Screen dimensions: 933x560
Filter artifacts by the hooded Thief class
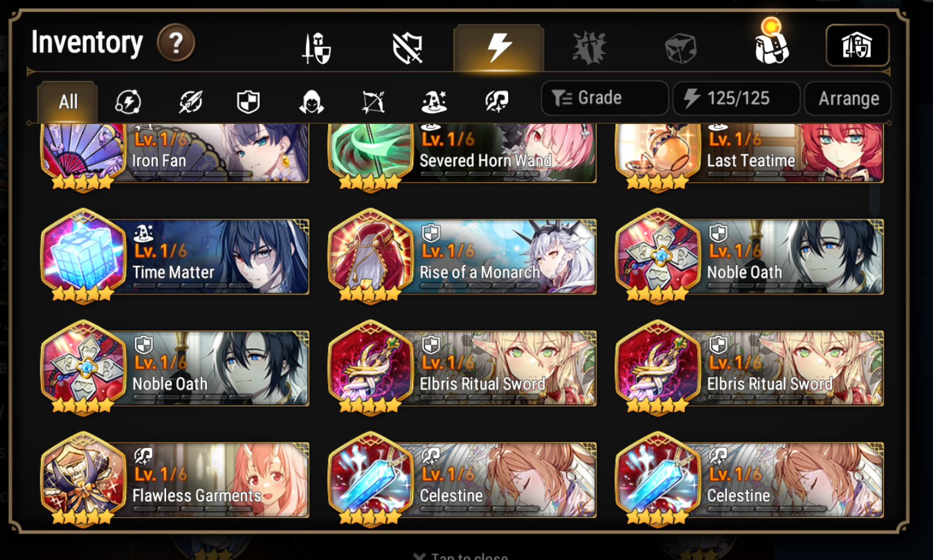[x=311, y=102]
